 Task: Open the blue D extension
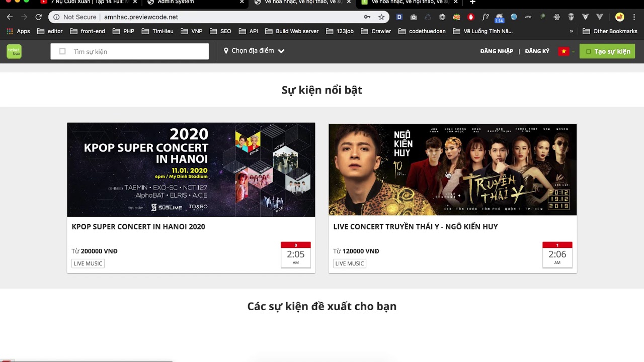click(x=399, y=17)
